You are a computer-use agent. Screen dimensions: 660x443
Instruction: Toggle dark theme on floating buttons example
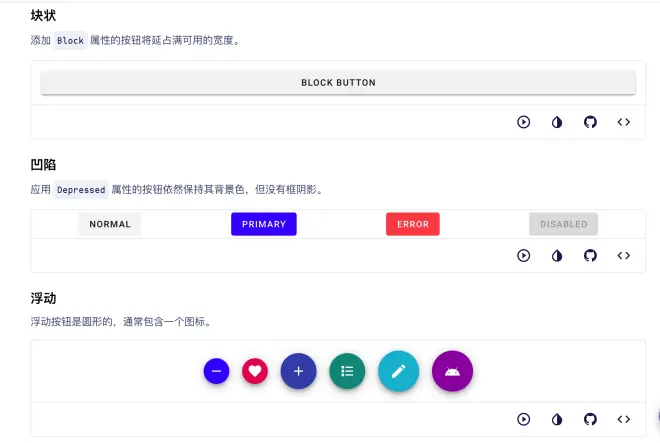(x=557, y=419)
